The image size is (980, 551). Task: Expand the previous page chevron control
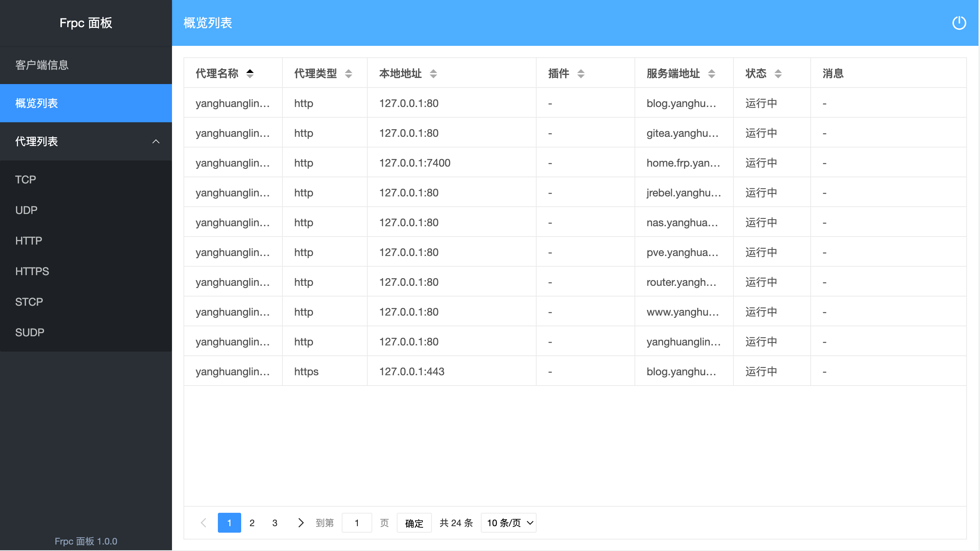[203, 523]
